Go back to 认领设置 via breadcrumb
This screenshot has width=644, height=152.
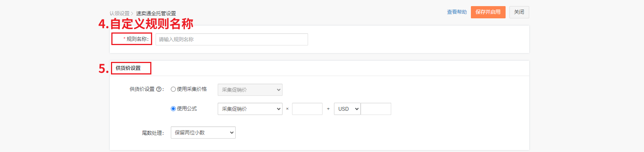[120, 13]
